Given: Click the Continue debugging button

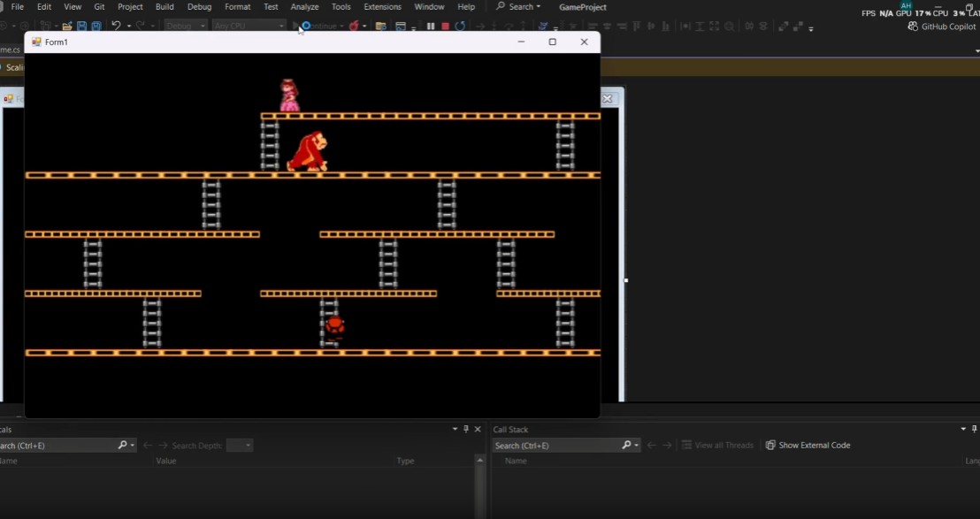Looking at the screenshot, I should 317,27.
